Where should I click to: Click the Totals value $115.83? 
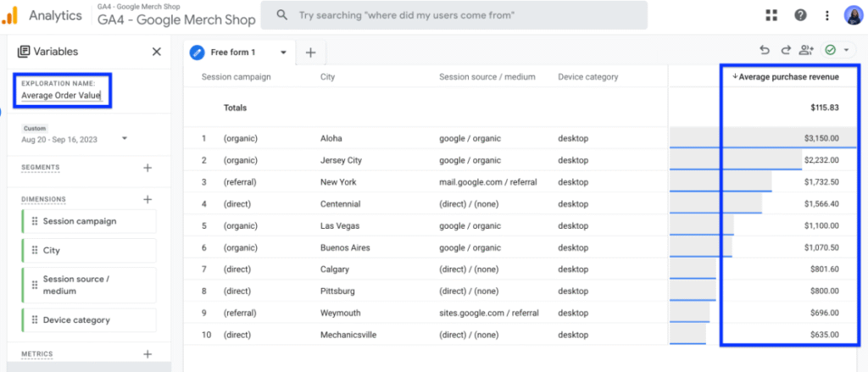click(x=824, y=108)
